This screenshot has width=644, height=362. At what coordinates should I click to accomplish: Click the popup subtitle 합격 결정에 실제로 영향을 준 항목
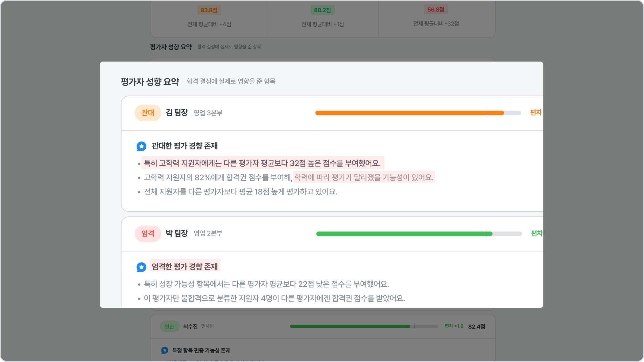pos(231,81)
